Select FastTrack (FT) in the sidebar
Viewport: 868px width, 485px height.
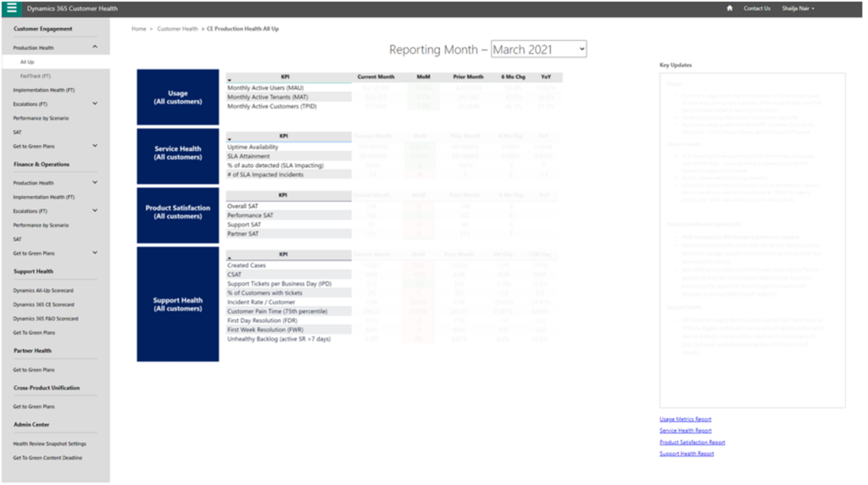click(36, 76)
